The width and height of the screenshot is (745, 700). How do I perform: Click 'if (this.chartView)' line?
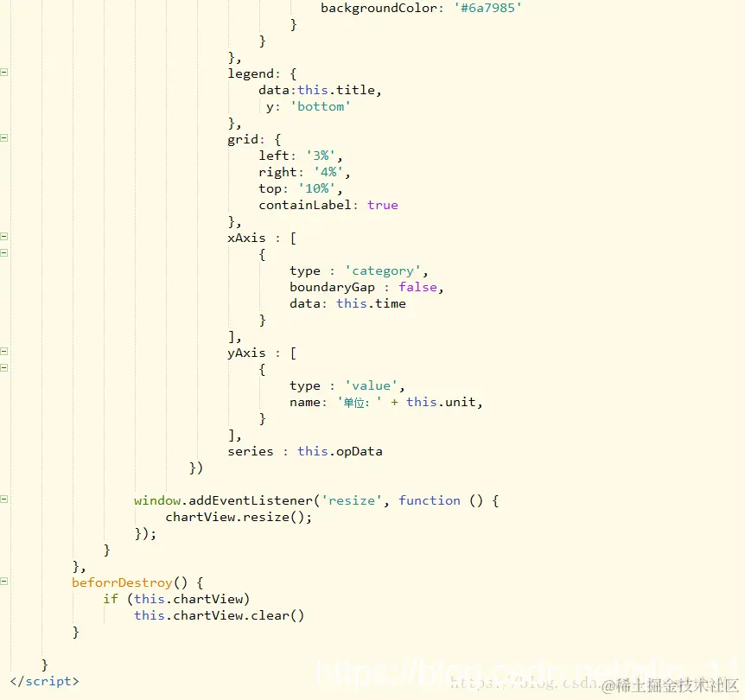tap(176, 599)
